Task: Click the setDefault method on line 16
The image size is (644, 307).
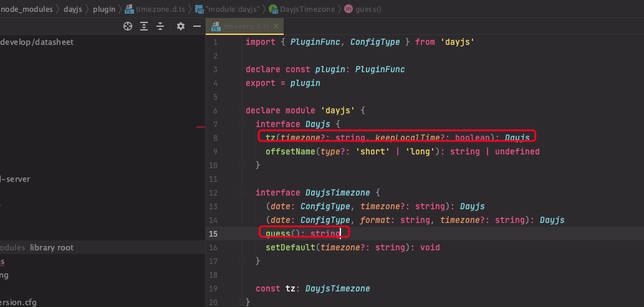Action: 291,247
